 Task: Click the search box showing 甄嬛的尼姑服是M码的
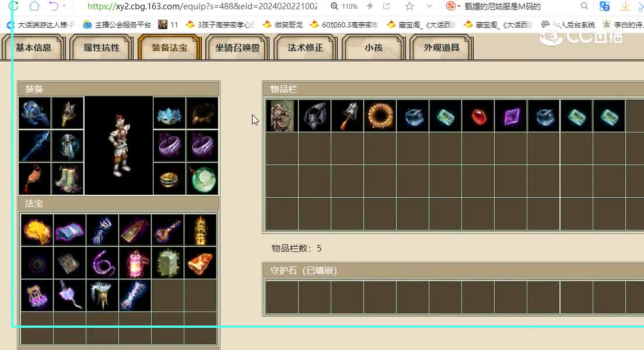point(502,6)
